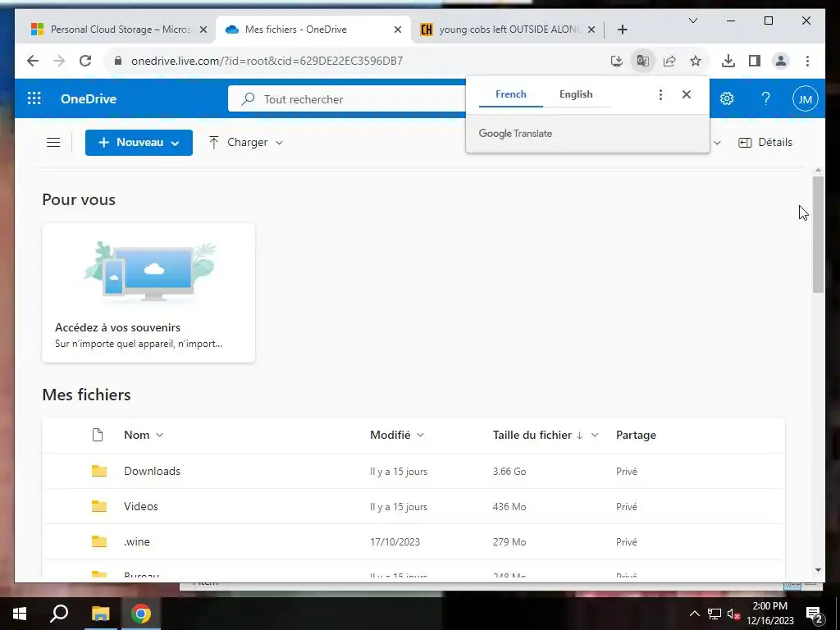Switch to Mes fichiers - OneDrive tab
840x630 pixels.
[x=313, y=30]
